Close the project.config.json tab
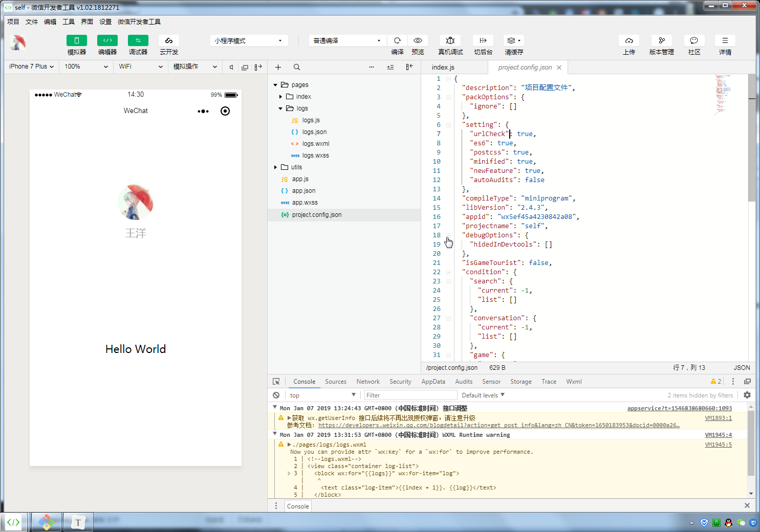Viewport: 760px width, 532px height. coord(559,68)
